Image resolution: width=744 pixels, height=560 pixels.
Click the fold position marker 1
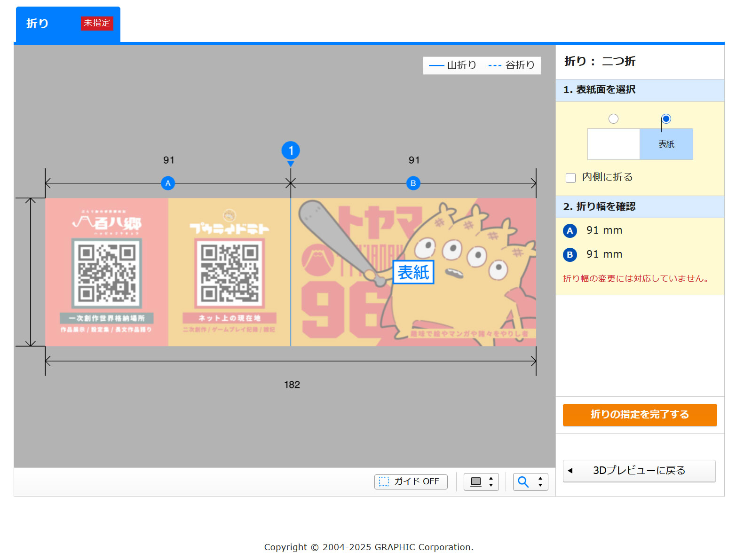point(291,151)
